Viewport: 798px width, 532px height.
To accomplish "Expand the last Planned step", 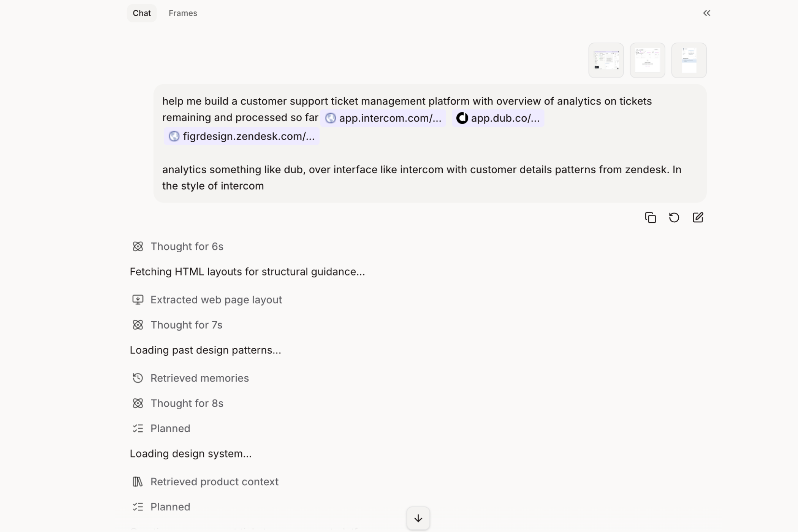I will coord(170,507).
